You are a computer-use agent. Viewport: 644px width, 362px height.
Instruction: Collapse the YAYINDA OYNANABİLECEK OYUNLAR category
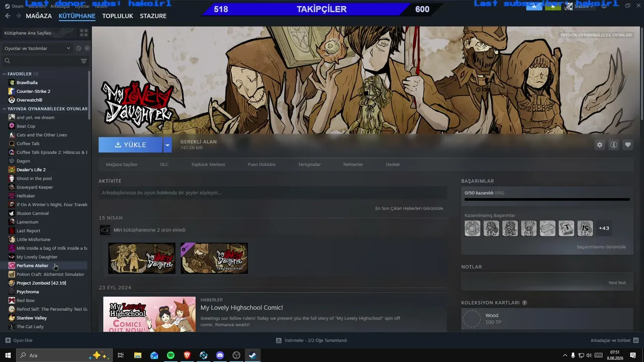pos(5,109)
